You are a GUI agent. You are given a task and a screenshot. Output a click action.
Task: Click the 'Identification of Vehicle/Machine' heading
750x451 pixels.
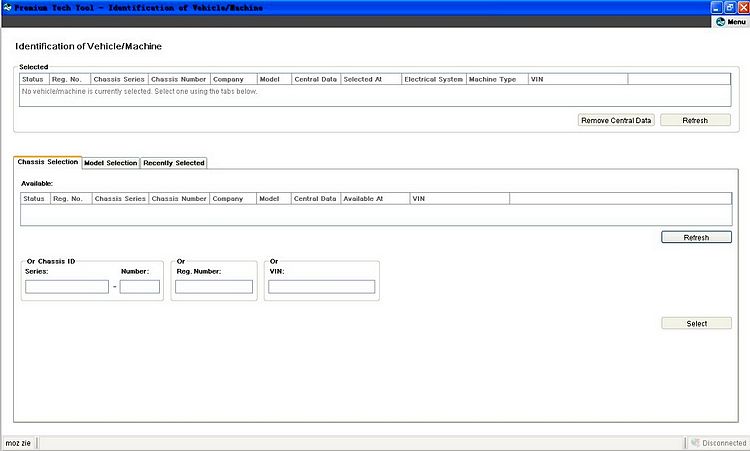point(88,46)
